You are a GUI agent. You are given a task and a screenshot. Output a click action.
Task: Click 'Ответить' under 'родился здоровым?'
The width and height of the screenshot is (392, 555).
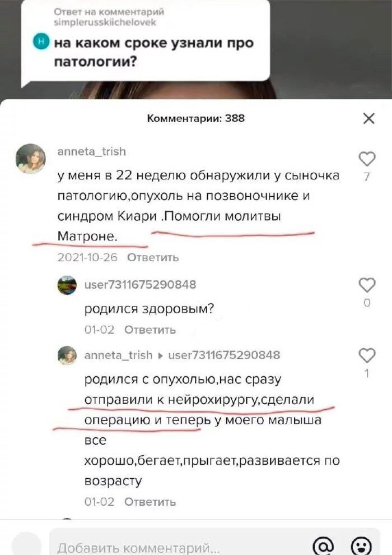(150, 330)
